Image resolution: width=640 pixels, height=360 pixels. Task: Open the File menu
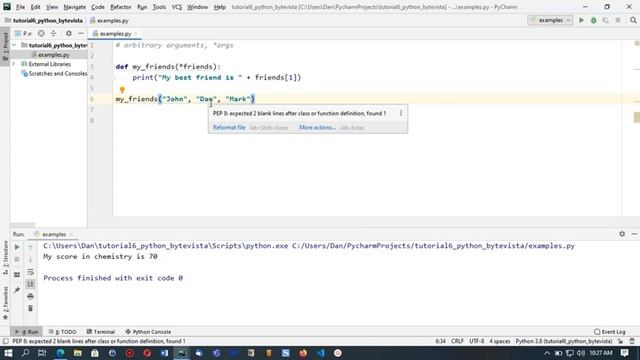[x=20, y=7]
